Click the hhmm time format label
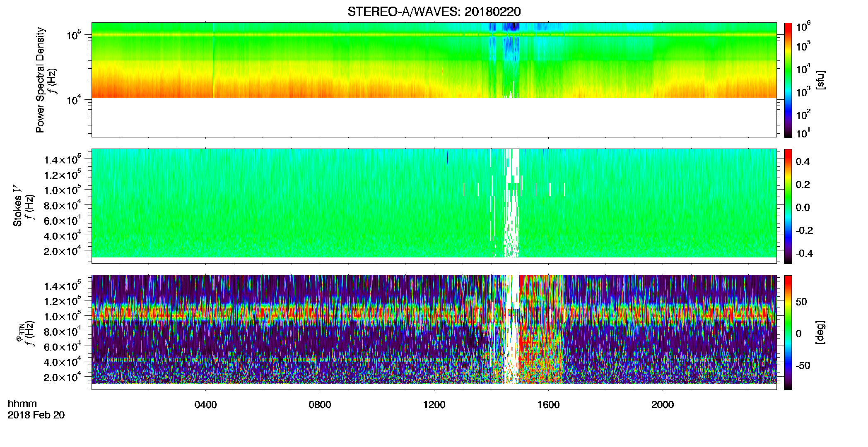 click(22, 404)
